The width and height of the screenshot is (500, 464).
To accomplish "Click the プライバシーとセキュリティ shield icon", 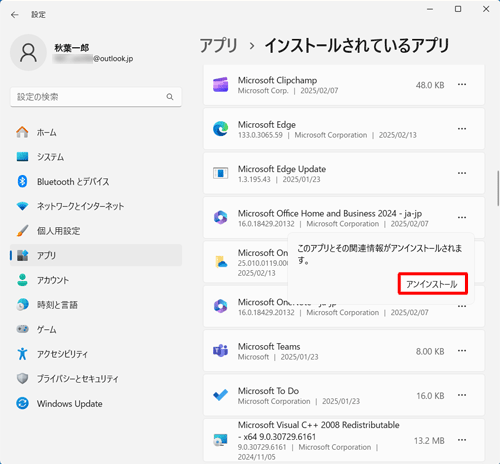I will pos(22,378).
